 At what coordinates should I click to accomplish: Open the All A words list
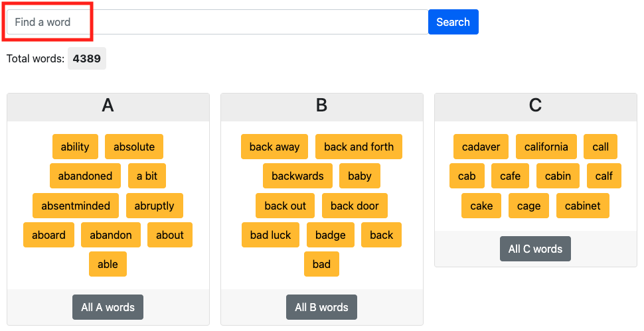(108, 307)
